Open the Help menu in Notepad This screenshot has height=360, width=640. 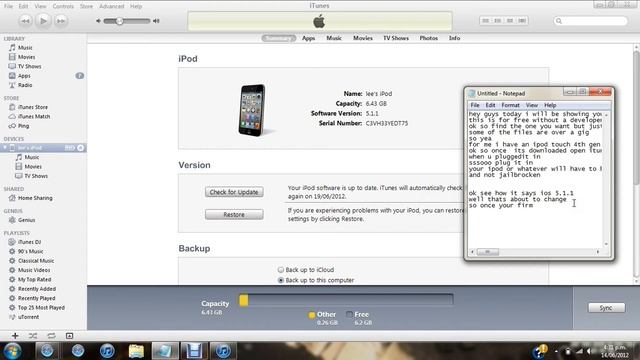tap(550, 105)
